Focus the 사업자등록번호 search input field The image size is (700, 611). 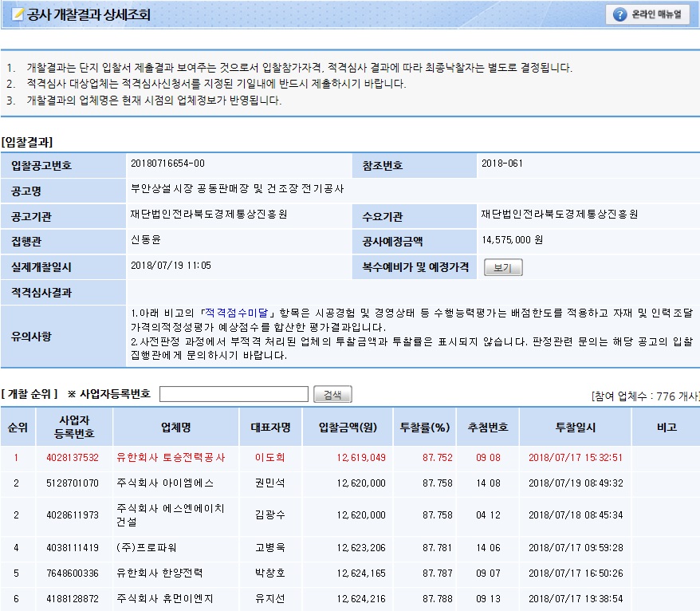click(x=234, y=394)
